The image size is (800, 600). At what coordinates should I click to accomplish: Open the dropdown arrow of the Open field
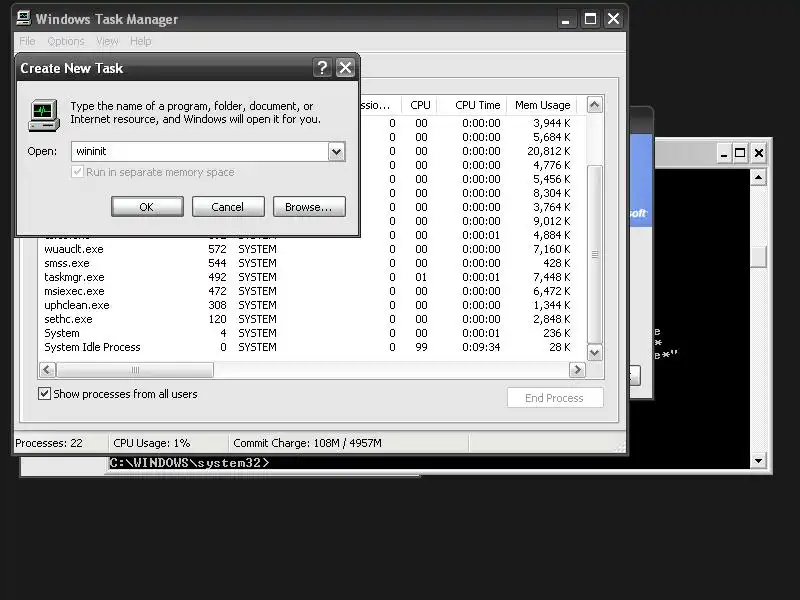[336, 152]
